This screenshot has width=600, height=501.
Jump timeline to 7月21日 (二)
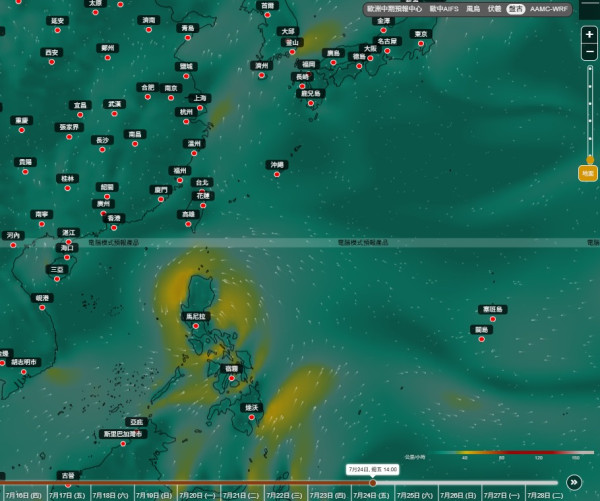tap(241, 495)
